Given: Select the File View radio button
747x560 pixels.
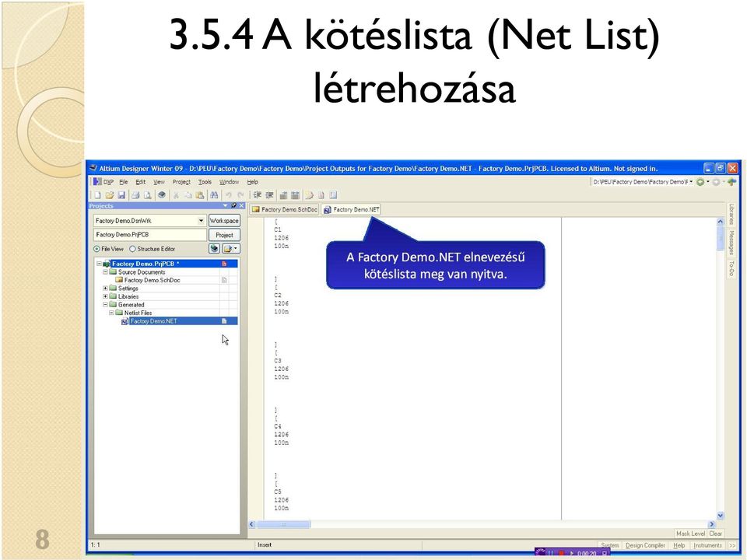Looking at the screenshot, I should tap(96, 249).
